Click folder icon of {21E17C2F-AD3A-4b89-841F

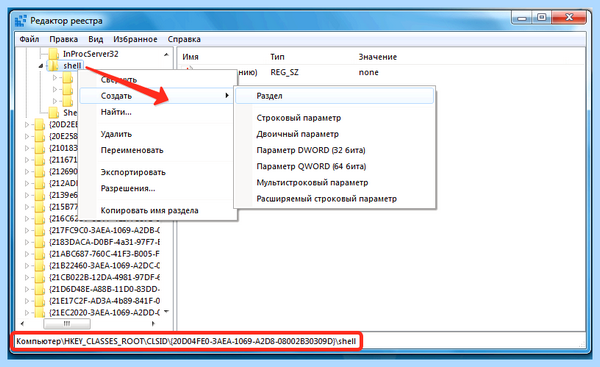(39, 301)
